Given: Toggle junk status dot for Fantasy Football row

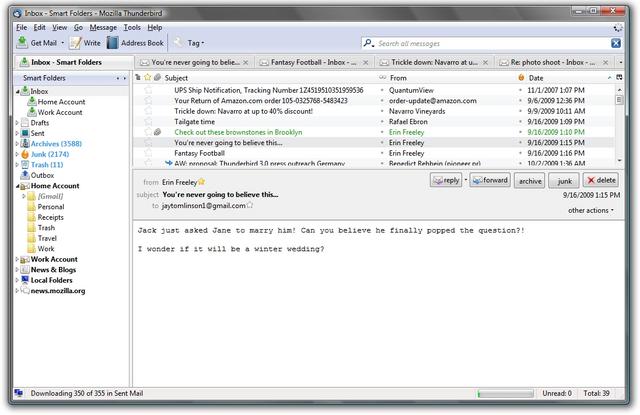Looking at the screenshot, I should tap(520, 153).
